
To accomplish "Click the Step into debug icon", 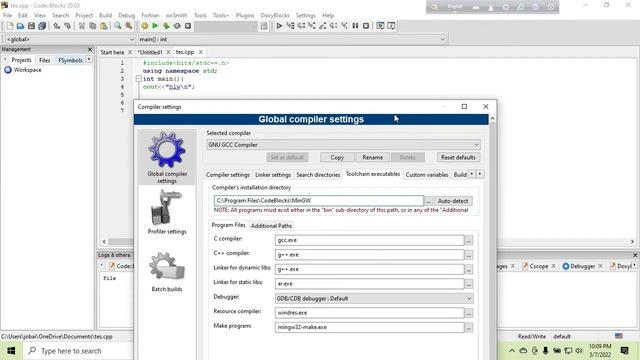I will coord(312,26).
